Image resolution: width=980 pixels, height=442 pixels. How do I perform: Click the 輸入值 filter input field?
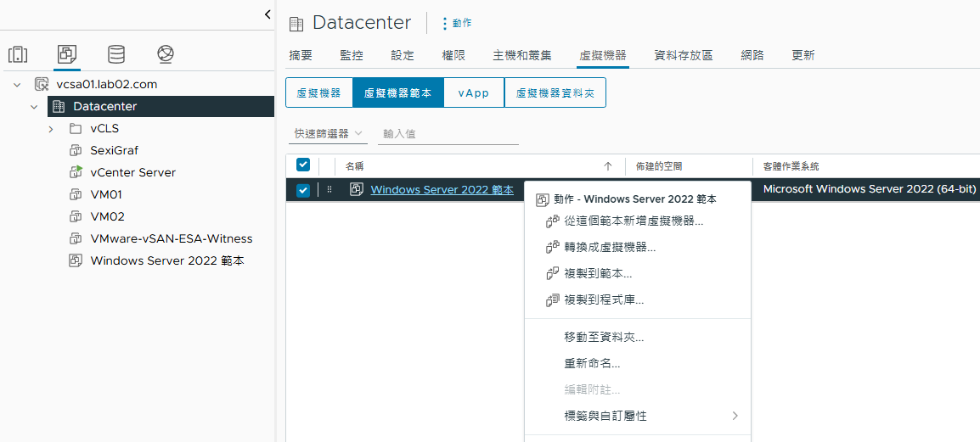[448, 133]
